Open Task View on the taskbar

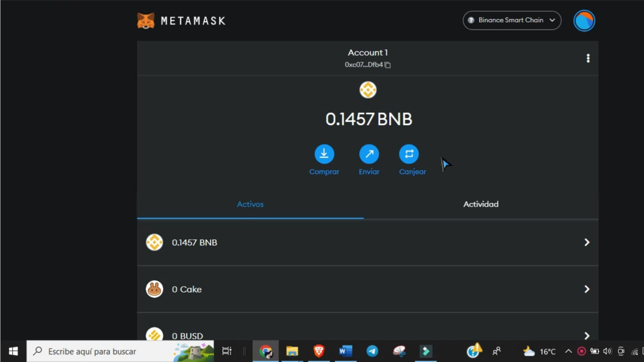click(x=227, y=351)
